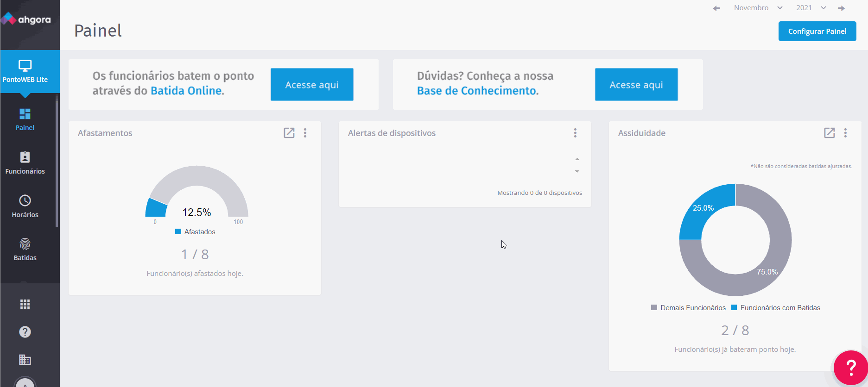Click the 25.0% blue donut segment
The image size is (868, 387).
click(x=703, y=208)
